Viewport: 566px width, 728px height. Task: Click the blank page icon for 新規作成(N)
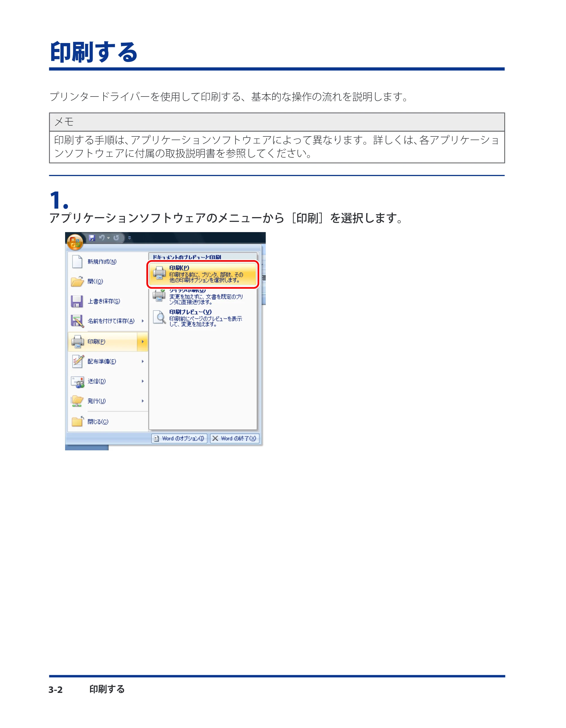tap(77, 262)
